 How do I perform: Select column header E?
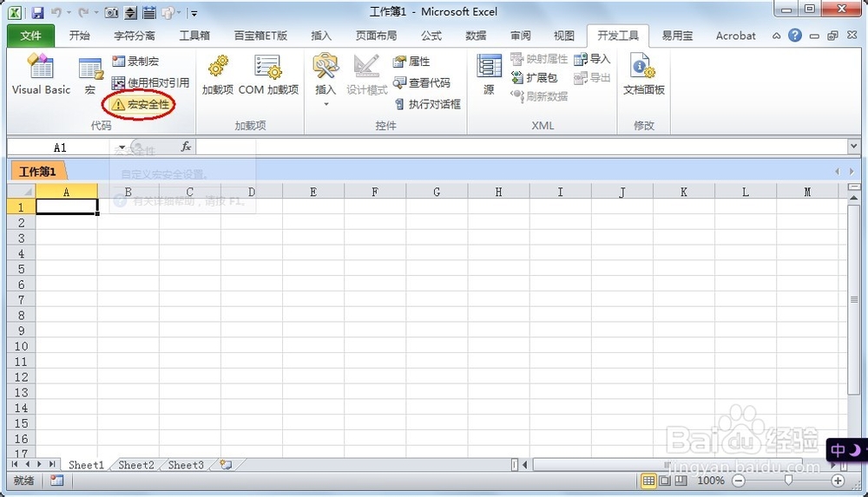[313, 192]
